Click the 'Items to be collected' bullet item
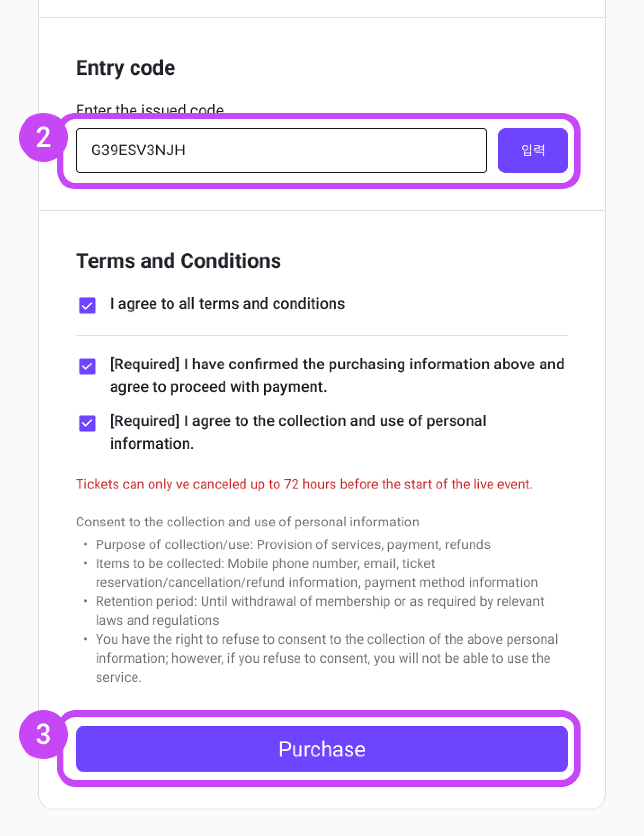The height and width of the screenshot is (836, 644). (x=317, y=573)
